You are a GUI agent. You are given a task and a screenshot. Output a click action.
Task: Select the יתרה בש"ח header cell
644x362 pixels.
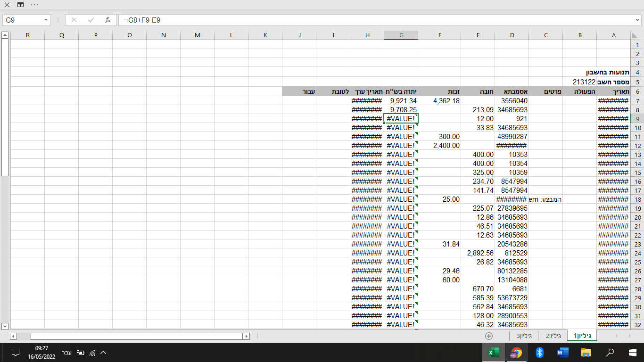click(x=401, y=91)
